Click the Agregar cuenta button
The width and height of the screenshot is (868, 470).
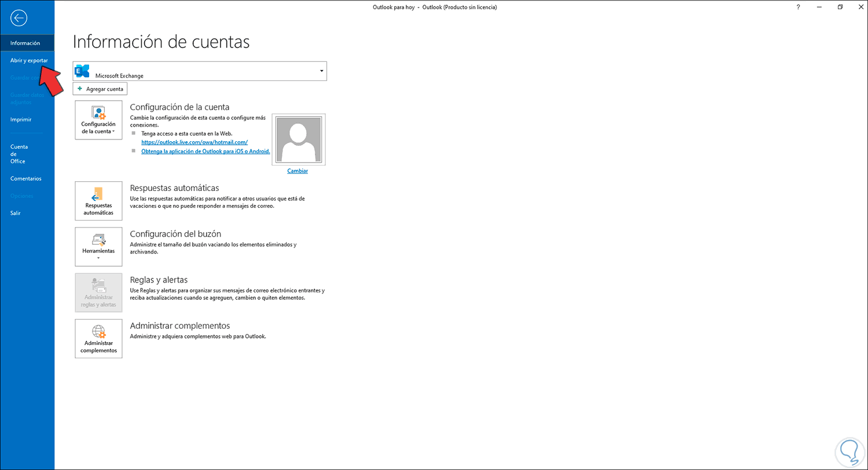click(x=100, y=89)
